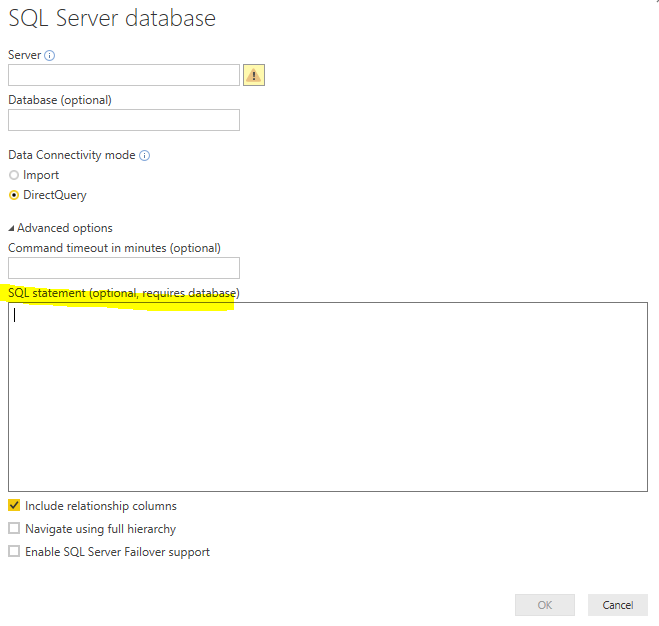Viewport: 659px width, 626px height.
Task: Focus the Server input field
Action: (124, 75)
